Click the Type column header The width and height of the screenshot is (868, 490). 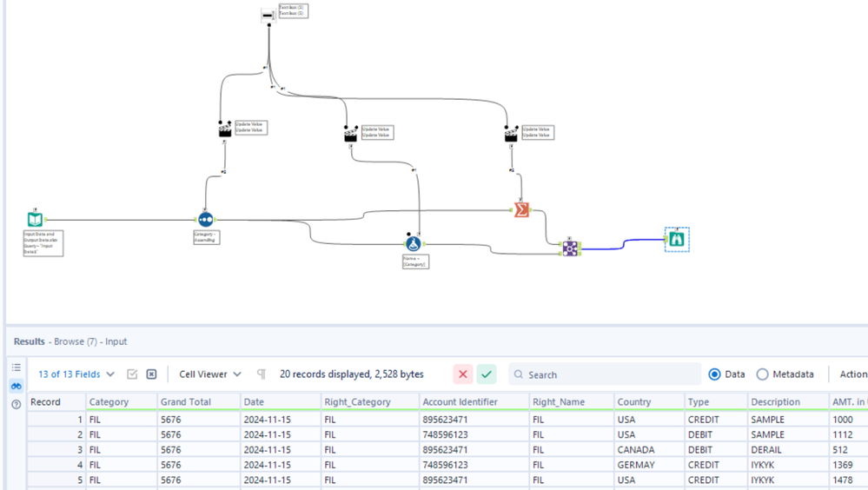tap(716, 402)
